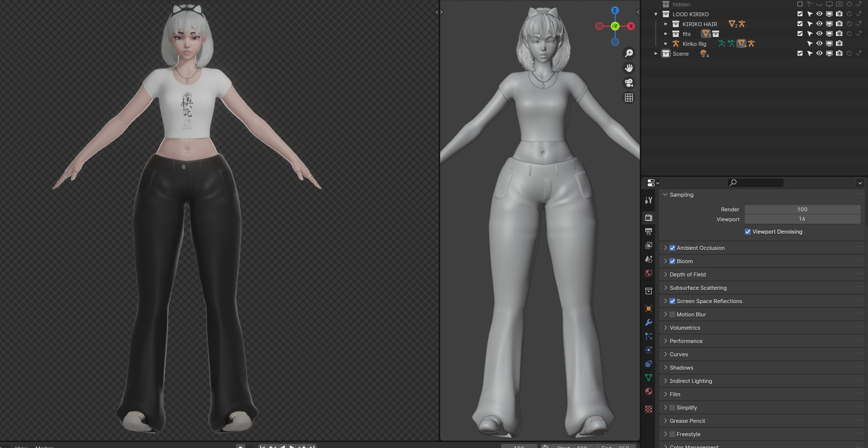
Task: Open the Object properties tab
Action: click(649, 309)
